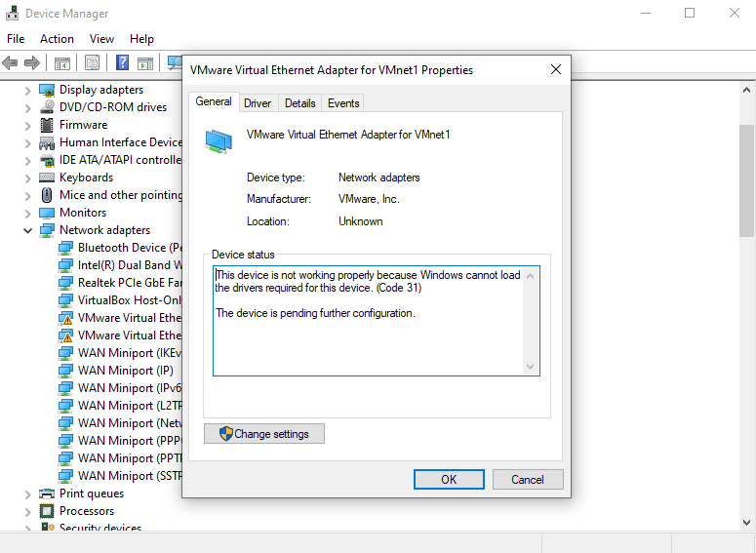The width and height of the screenshot is (756, 553).
Task: Select WAN Miniport (IP) row
Action: click(x=116, y=371)
